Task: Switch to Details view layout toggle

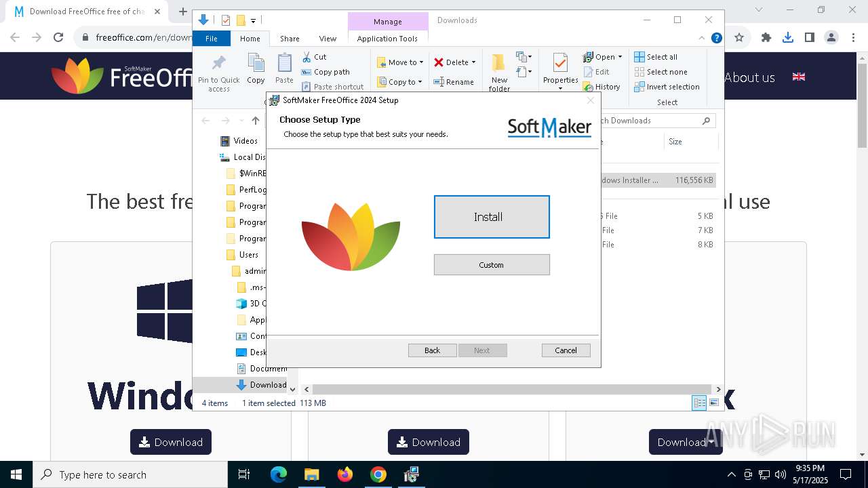Action: tap(699, 403)
